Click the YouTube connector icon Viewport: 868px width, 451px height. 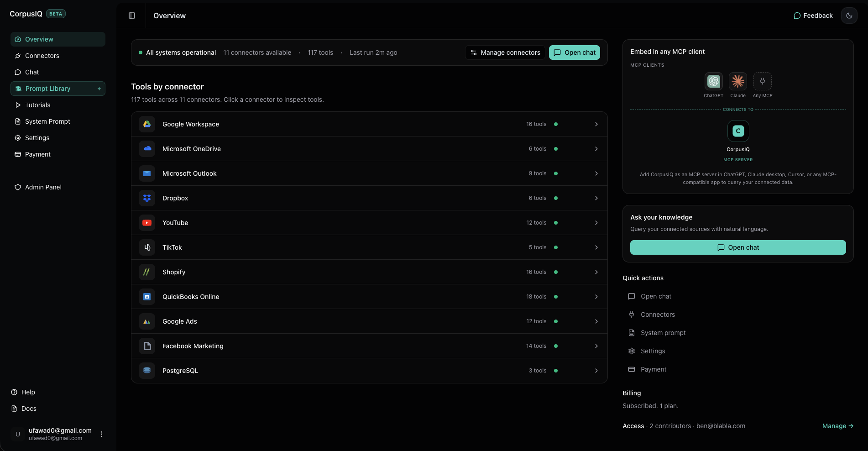(147, 223)
